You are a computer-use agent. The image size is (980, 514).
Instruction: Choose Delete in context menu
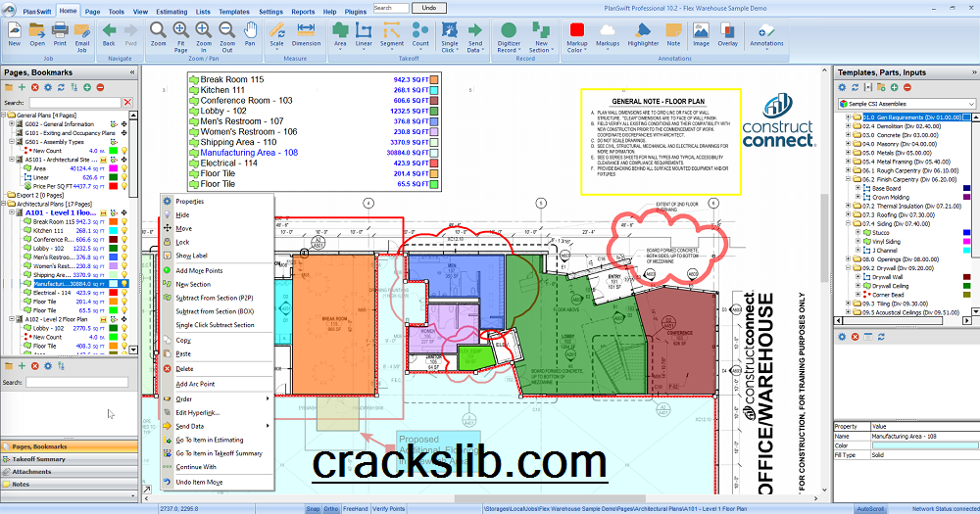click(218, 368)
